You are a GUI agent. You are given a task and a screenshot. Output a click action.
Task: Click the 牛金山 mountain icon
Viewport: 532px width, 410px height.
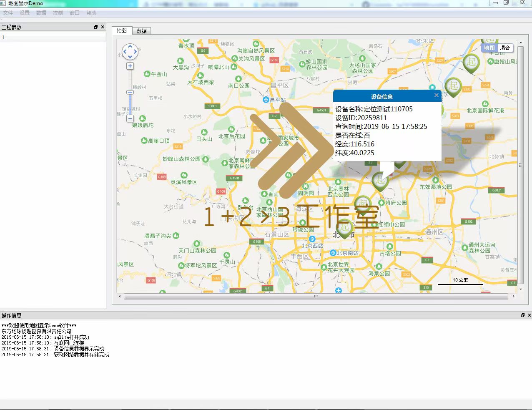pyautogui.click(x=147, y=74)
